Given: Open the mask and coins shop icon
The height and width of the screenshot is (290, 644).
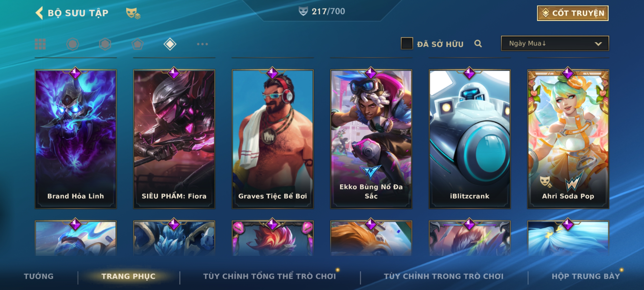Looking at the screenshot, I should (133, 13).
